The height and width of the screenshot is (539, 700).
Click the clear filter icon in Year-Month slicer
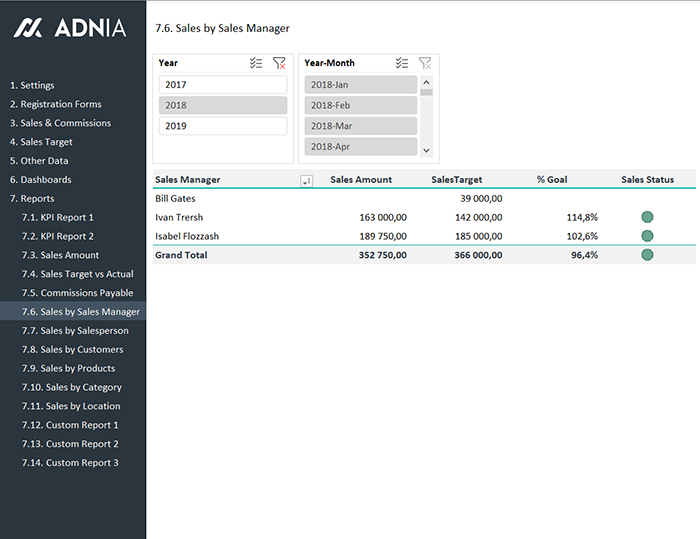(x=425, y=63)
